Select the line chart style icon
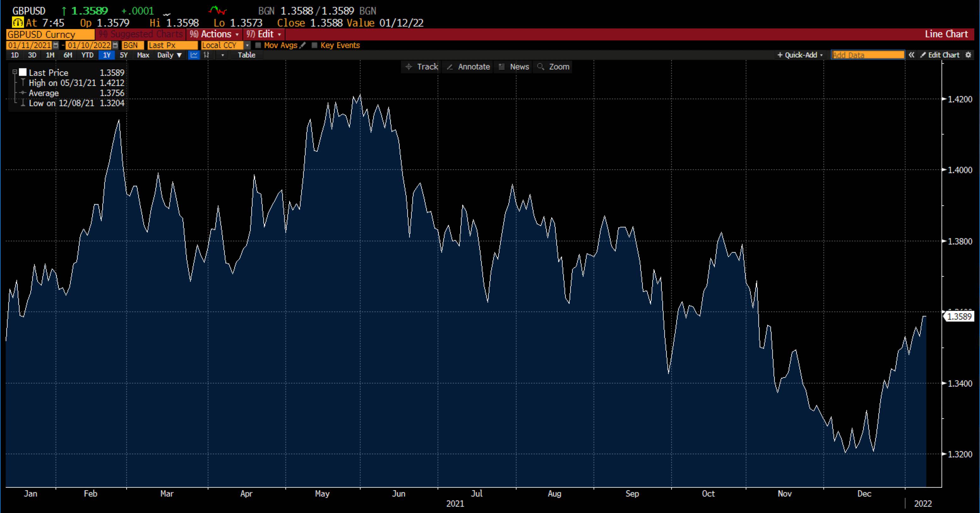Image resolution: width=980 pixels, height=513 pixels. [x=194, y=55]
